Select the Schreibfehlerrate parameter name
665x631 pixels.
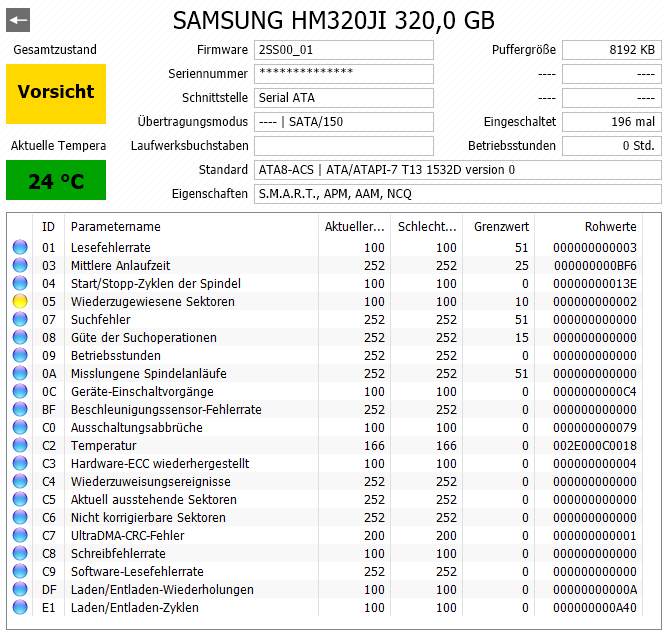pos(118,554)
